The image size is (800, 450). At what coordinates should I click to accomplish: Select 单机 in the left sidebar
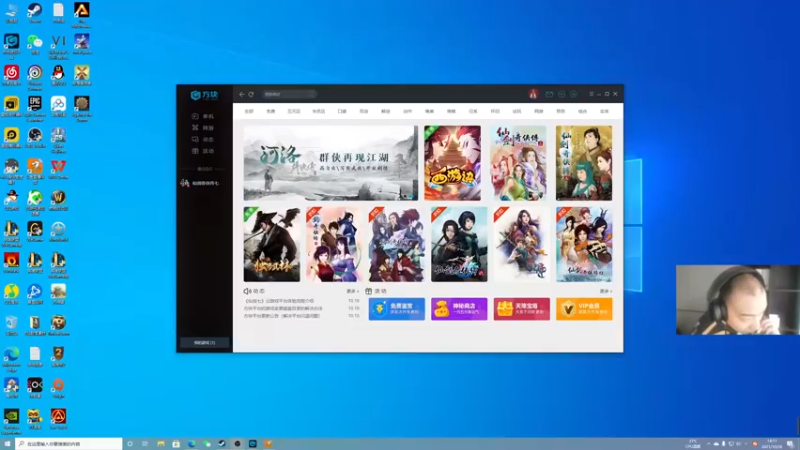pyautogui.click(x=203, y=116)
